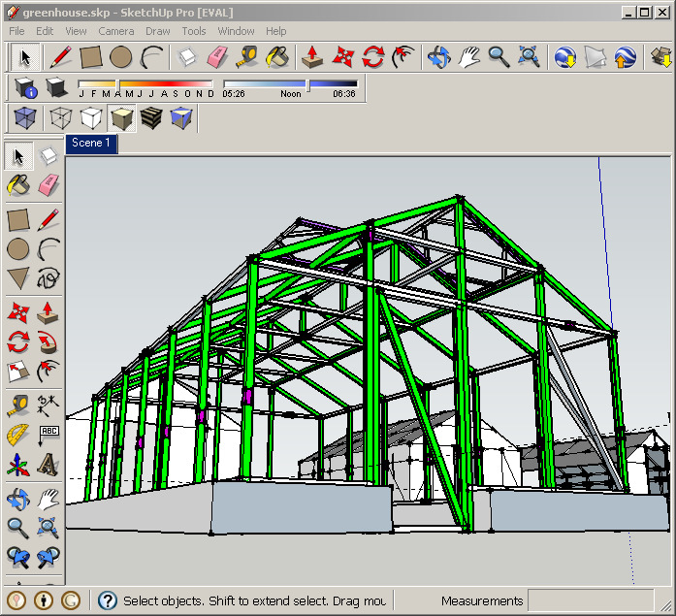Activate the Axes tool
Image resolution: width=676 pixels, height=616 pixels.
point(18,467)
